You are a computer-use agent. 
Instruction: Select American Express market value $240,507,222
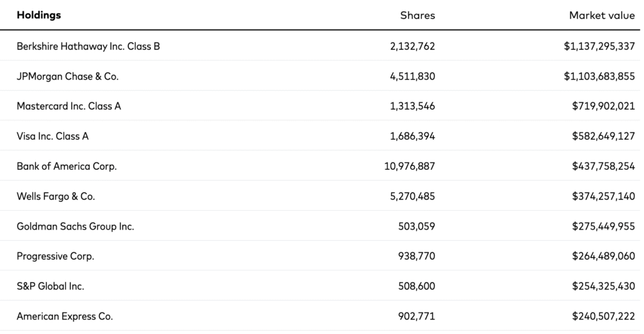(x=603, y=316)
